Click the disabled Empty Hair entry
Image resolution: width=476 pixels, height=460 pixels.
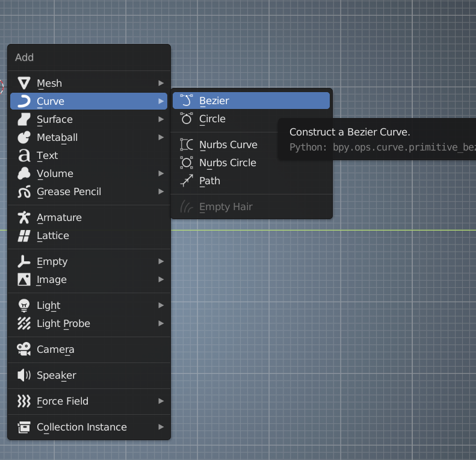(x=251, y=207)
